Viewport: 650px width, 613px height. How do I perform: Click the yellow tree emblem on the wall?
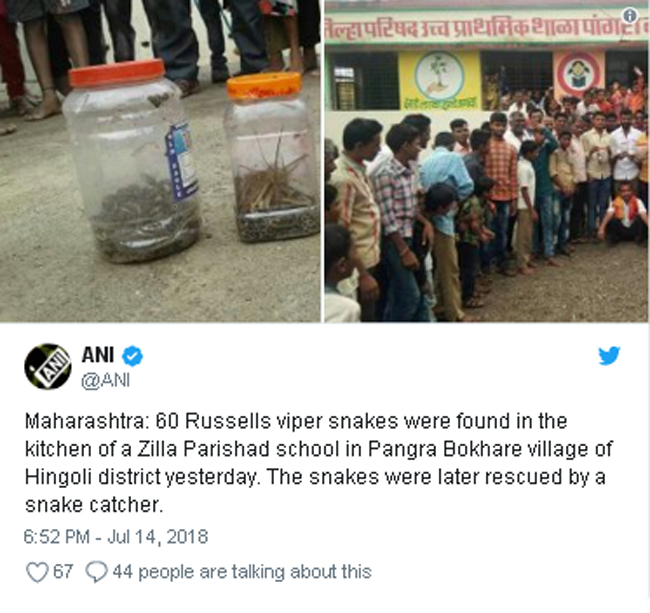(x=439, y=80)
